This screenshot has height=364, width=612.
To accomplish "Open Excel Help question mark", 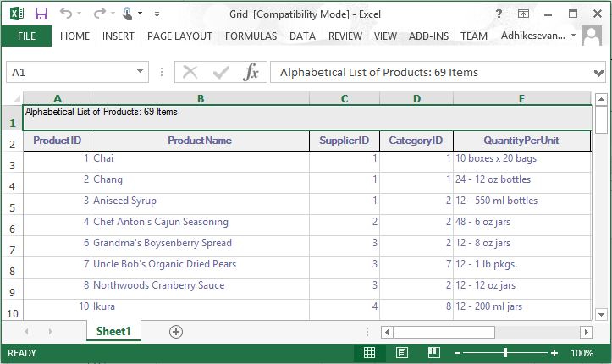I will pyautogui.click(x=499, y=14).
